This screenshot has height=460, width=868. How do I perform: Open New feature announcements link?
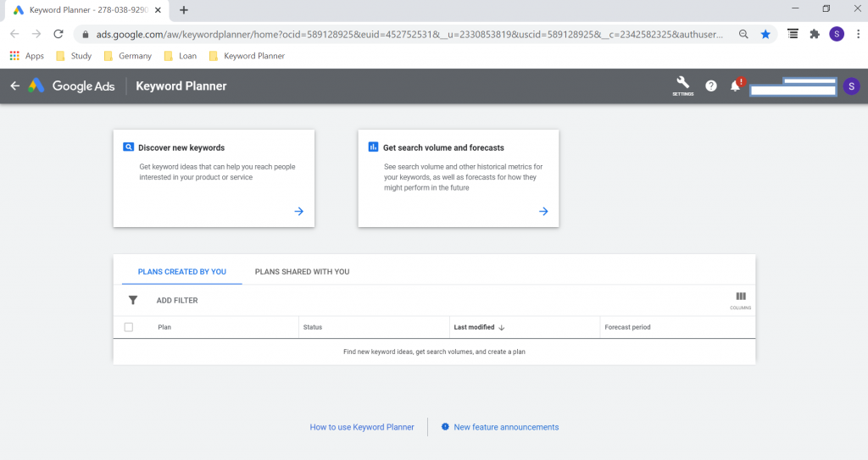point(506,427)
